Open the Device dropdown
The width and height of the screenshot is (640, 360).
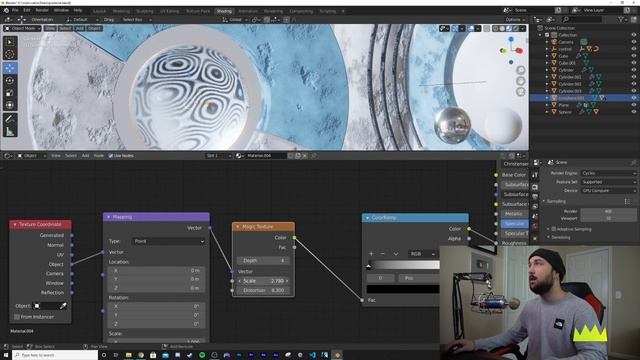(608, 191)
